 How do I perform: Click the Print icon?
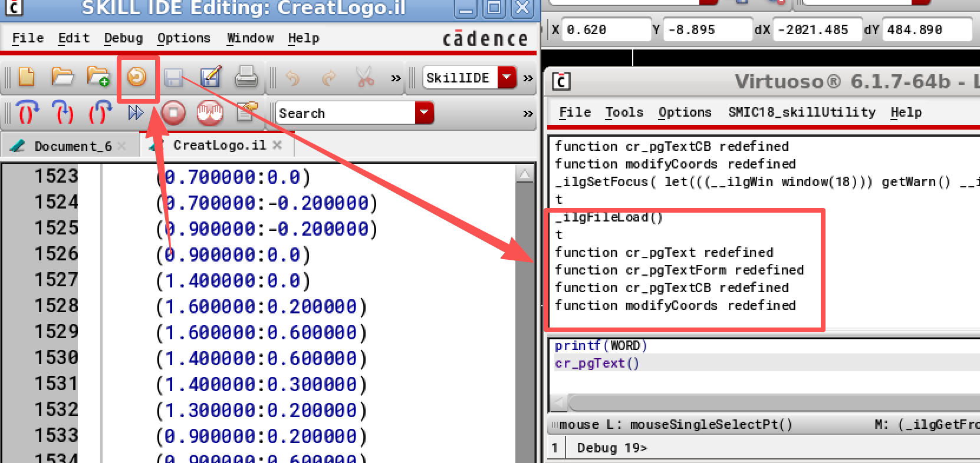[246, 77]
